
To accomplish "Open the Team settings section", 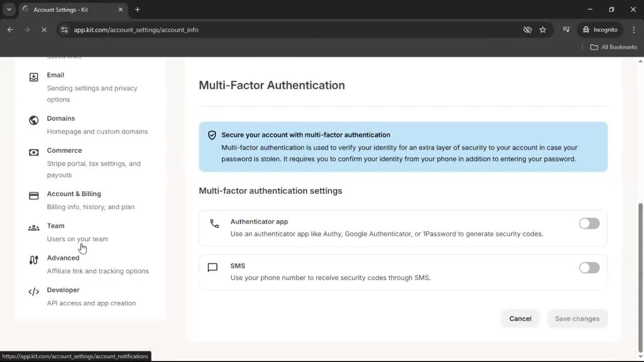I will click(55, 226).
